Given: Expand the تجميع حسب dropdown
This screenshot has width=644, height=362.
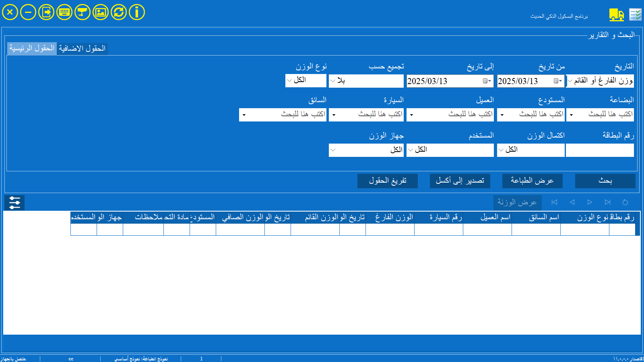Looking at the screenshot, I should [x=333, y=81].
